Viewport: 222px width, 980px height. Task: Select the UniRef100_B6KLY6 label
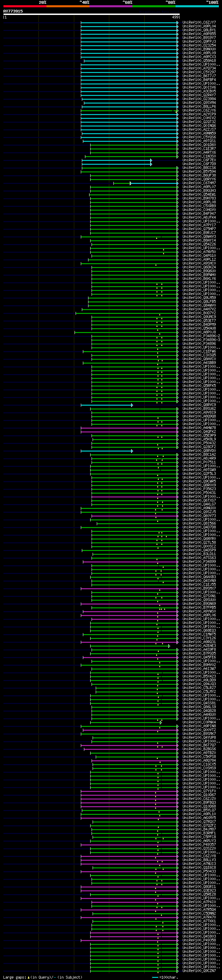[199, 278]
